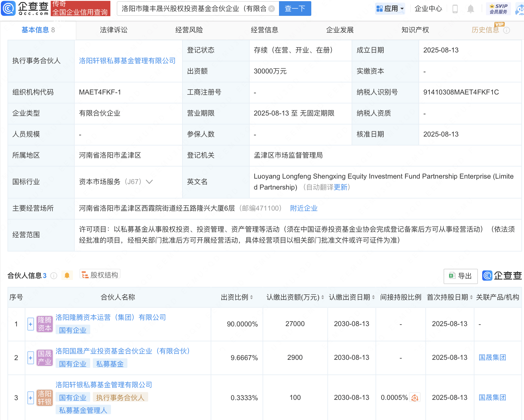
Task: Open 企业中心
Action: [428, 9]
